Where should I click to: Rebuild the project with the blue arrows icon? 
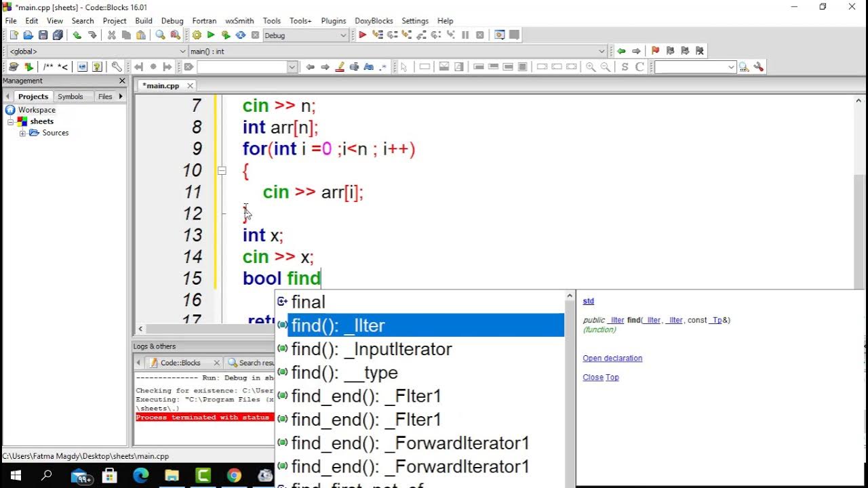(x=241, y=35)
